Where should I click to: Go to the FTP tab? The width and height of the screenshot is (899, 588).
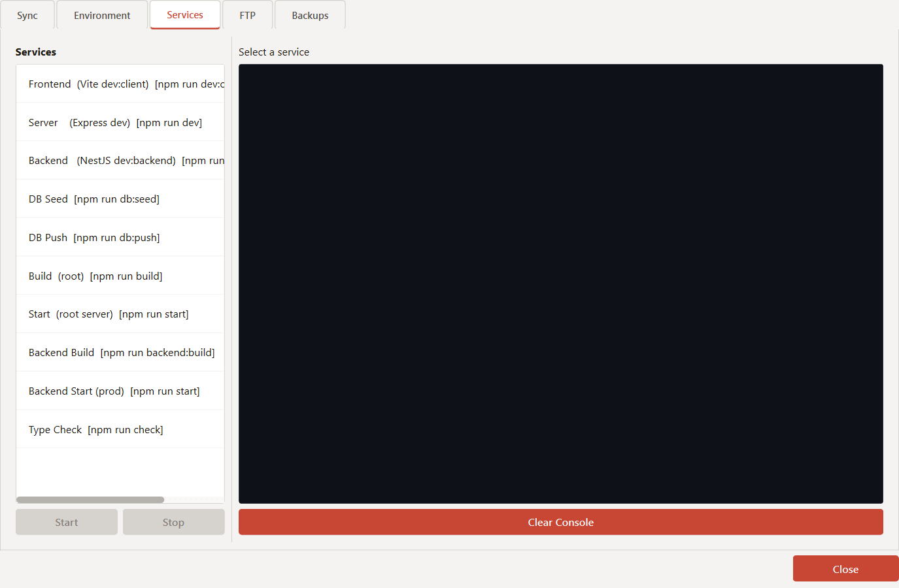point(247,16)
